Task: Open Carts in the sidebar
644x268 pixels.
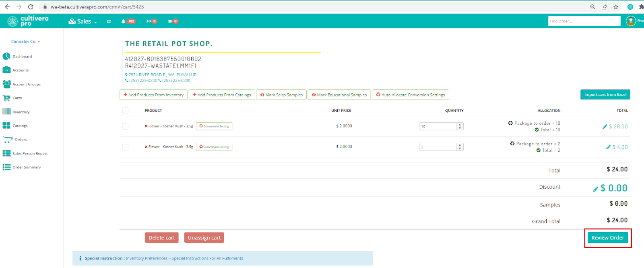Action: [x=12, y=98]
